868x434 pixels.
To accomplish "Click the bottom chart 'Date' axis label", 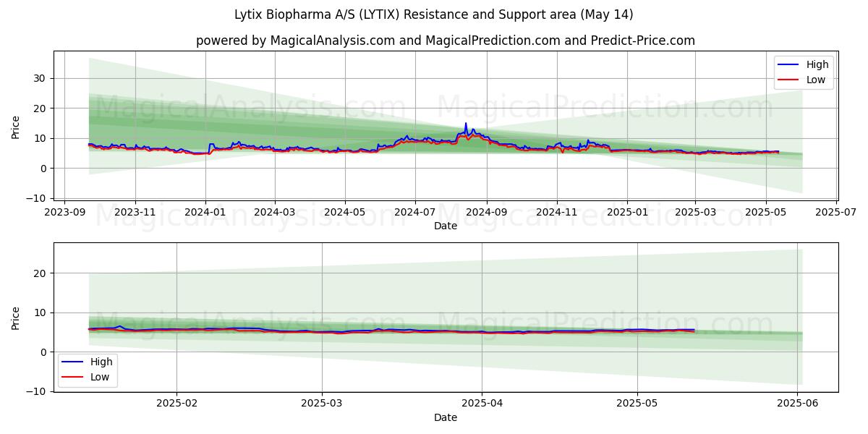I will pyautogui.click(x=446, y=417).
